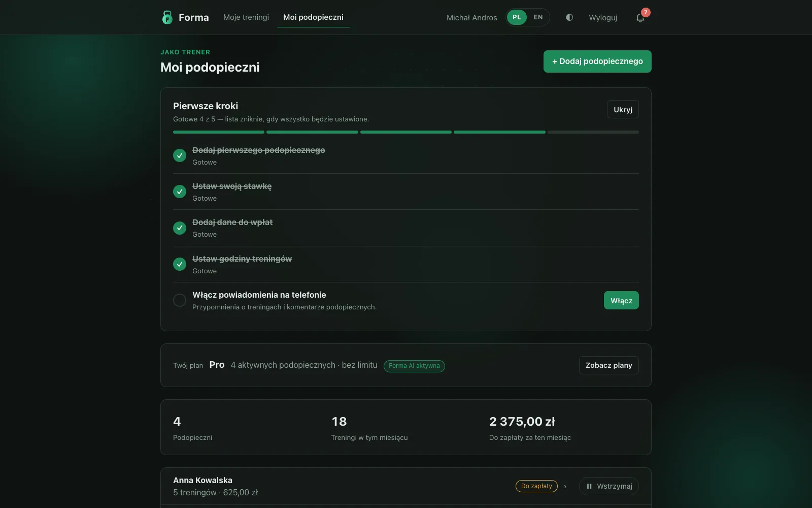Click the last unfilled gray progress segment
Image resolution: width=812 pixels, height=508 pixels.
[x=593, y=132]
